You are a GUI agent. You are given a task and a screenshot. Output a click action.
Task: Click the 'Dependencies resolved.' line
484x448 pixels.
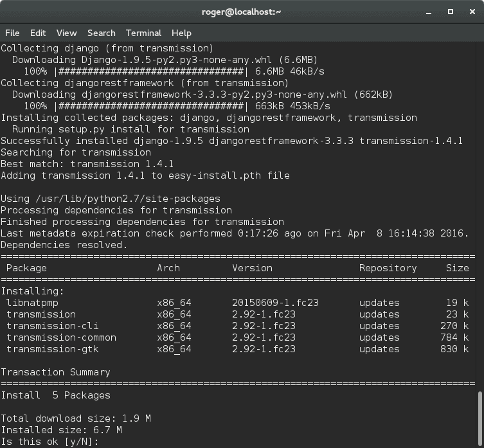tap(64, 245)
